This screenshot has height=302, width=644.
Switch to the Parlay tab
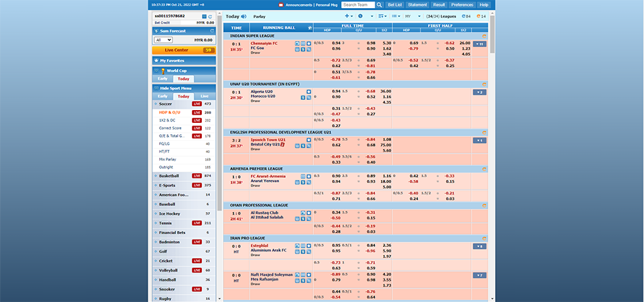[x=259, y=17]
